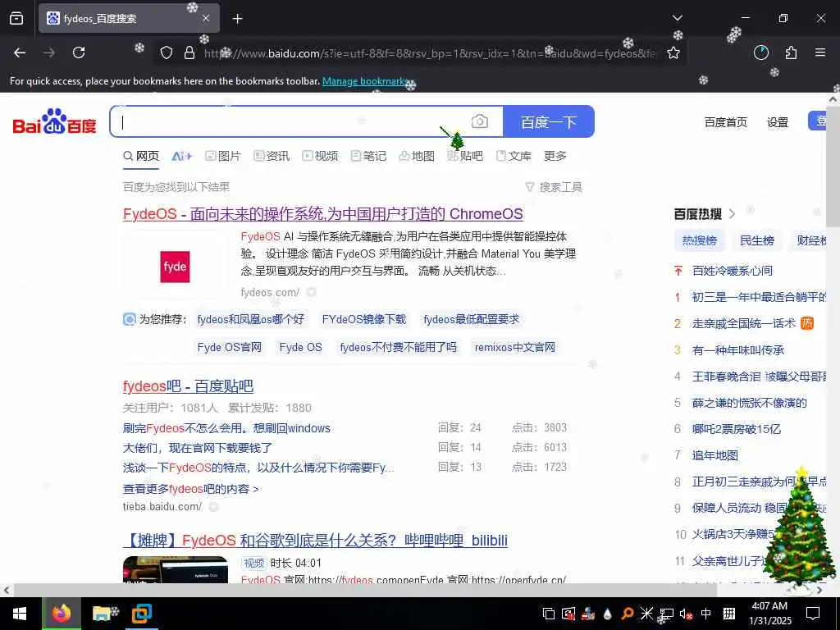840x630 pixels.
Task: Select suggestion fydeos和凤凰os哪个好
Action: [x=251, y=319]
